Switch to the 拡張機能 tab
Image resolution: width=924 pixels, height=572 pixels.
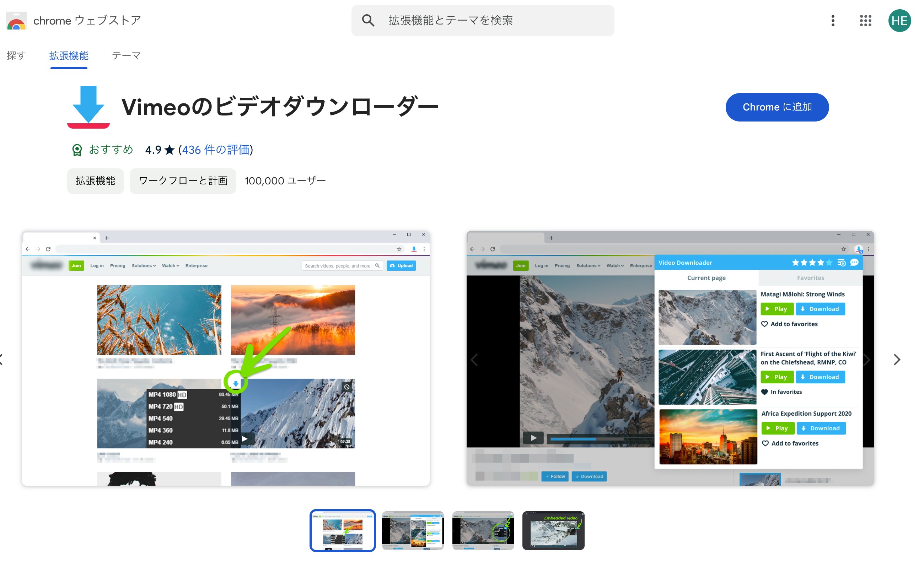pos(69,56)
